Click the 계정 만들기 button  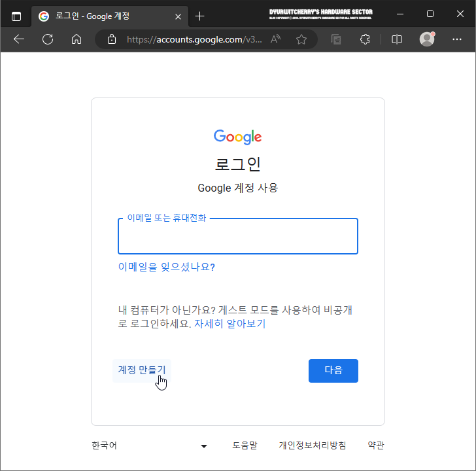coord(142,370)
